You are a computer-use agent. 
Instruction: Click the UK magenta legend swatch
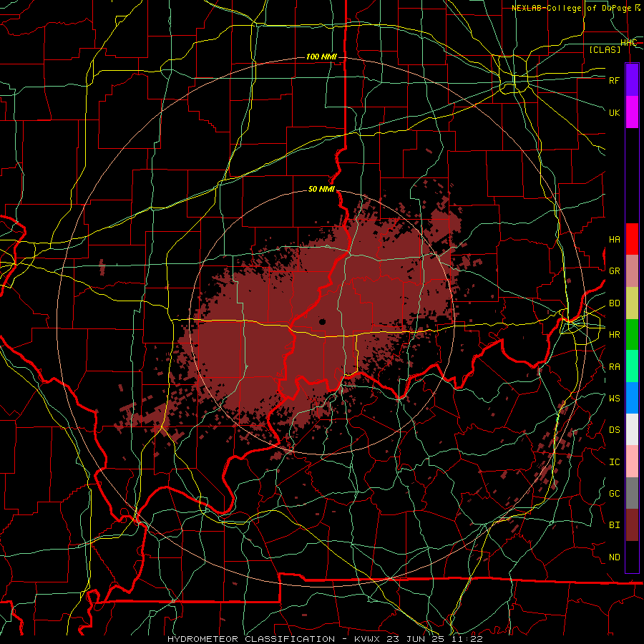tap(632, 112)
